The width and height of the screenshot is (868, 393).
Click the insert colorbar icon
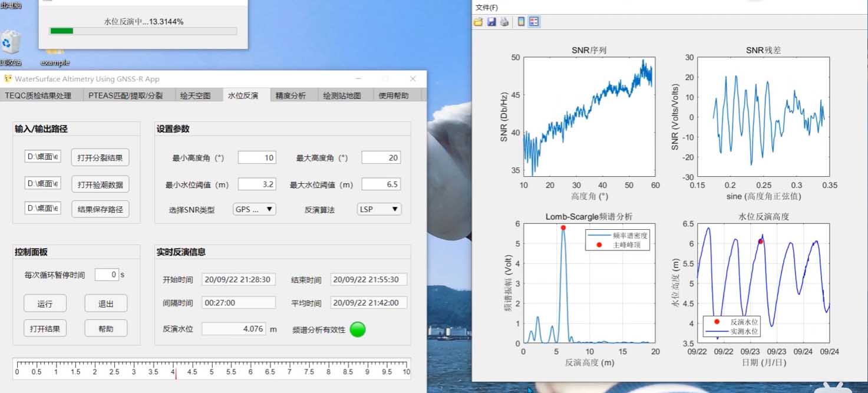521,22
